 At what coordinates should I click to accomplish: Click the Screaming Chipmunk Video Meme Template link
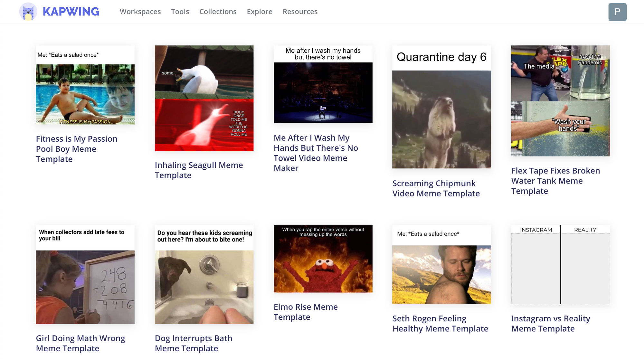436,188
